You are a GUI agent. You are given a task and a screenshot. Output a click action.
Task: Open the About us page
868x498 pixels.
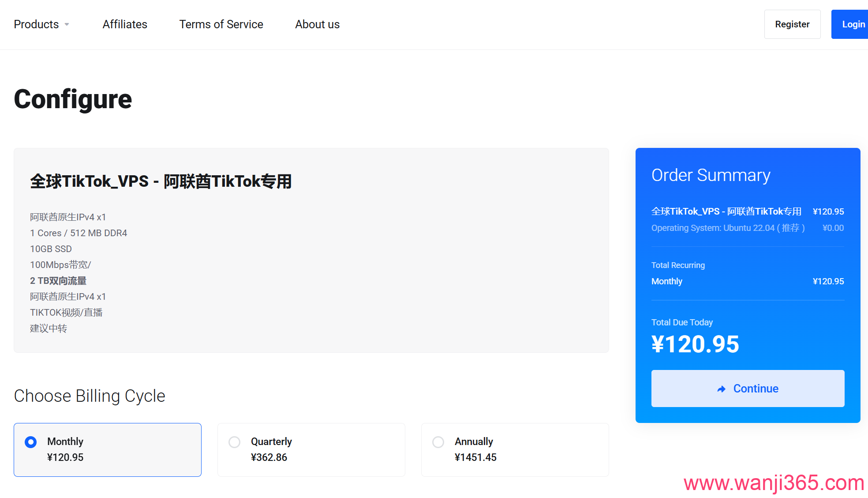coord(317,24)
